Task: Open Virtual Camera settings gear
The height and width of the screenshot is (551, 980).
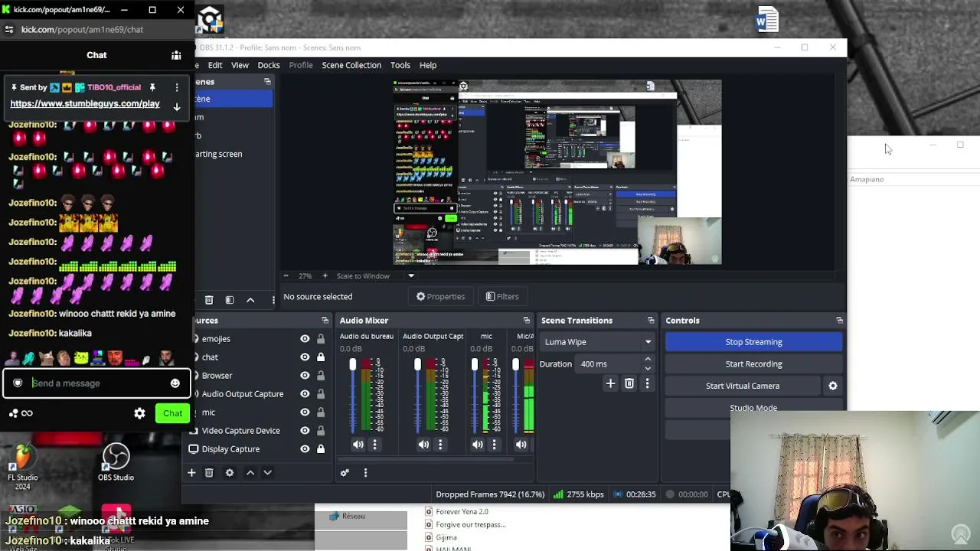Action: (x=833, y=386)
